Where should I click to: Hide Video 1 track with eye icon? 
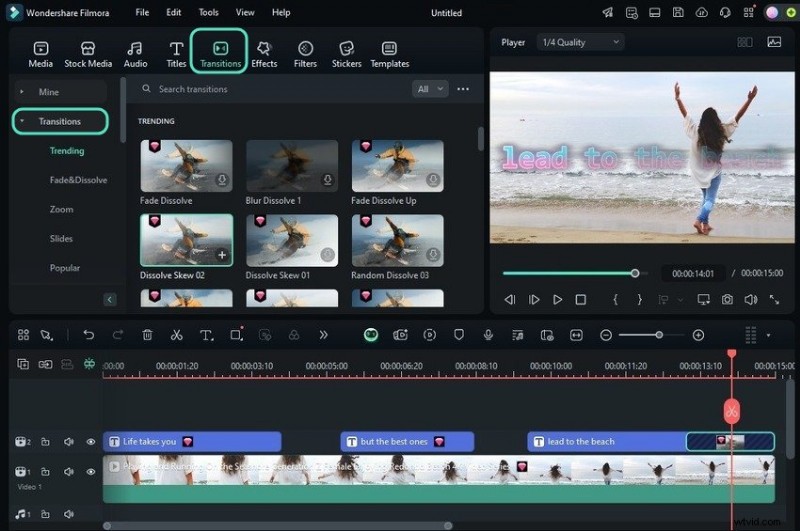(x=91, y=472)
